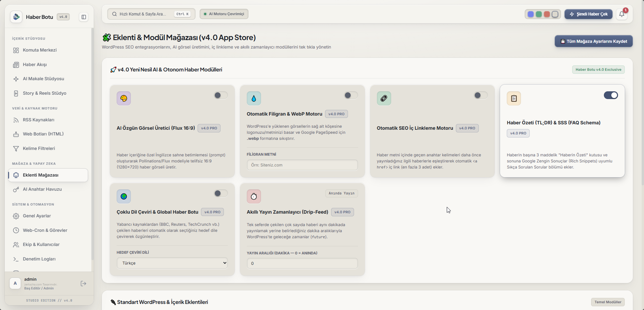
Task: Turn on Otomatik Filigran & WebP toggle
Action: 351,95
